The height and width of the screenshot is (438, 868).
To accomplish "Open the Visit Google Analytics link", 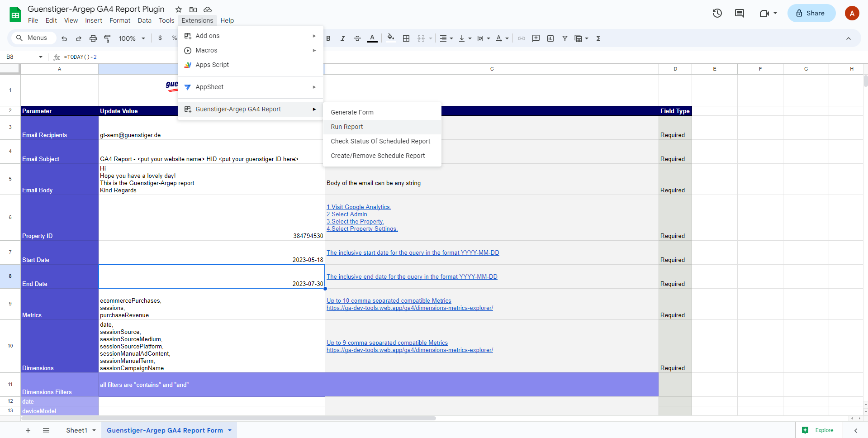I will (359, 207).
